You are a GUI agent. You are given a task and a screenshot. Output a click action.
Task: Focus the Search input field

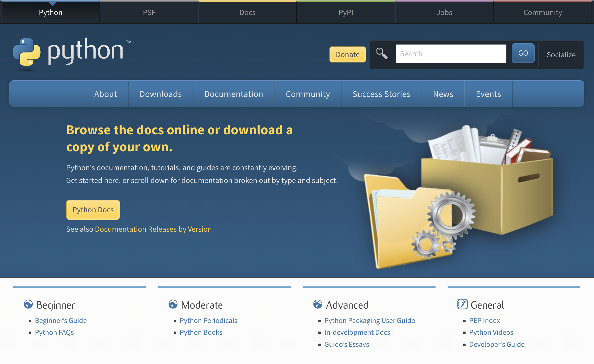pos(451,54)
